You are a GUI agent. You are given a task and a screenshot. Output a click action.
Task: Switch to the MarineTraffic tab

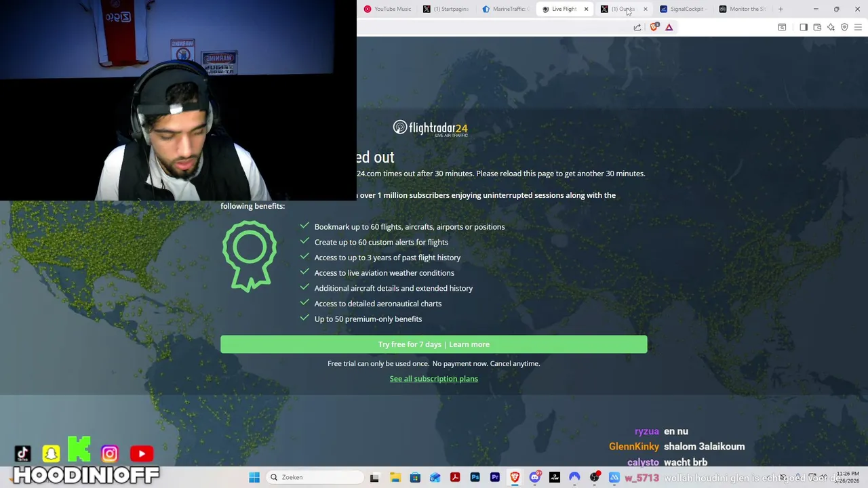(505, 9)
